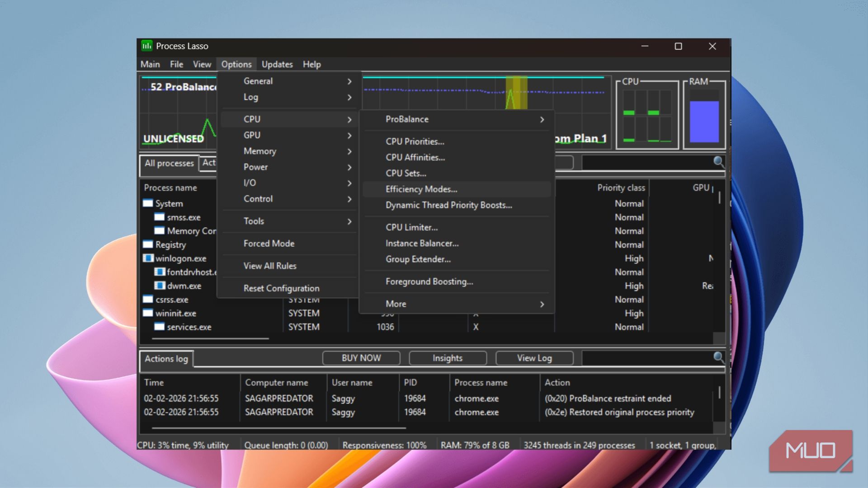Open the Power submenu
The height and width of the screenshot is (488, 868).
(289, 167)
